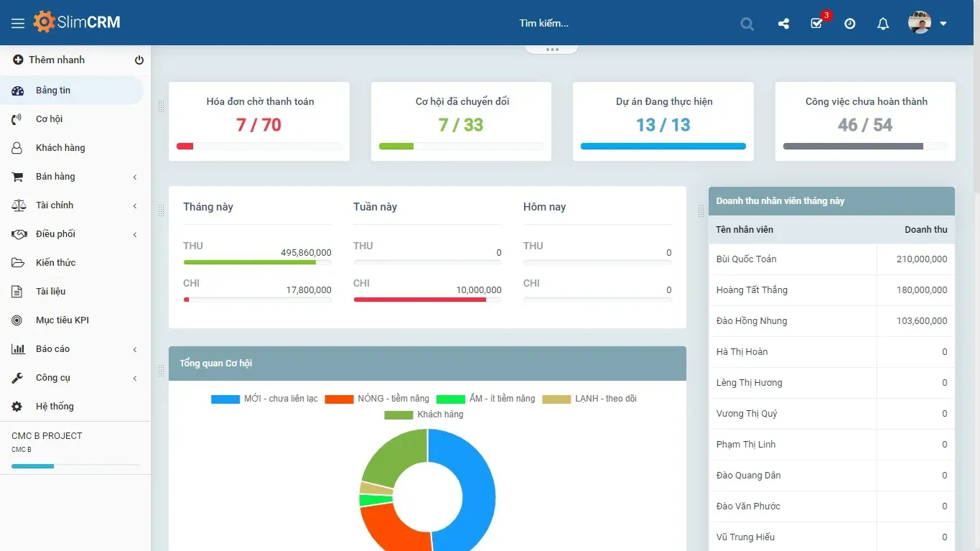Open the tasks checklist icon with badge

816,24
